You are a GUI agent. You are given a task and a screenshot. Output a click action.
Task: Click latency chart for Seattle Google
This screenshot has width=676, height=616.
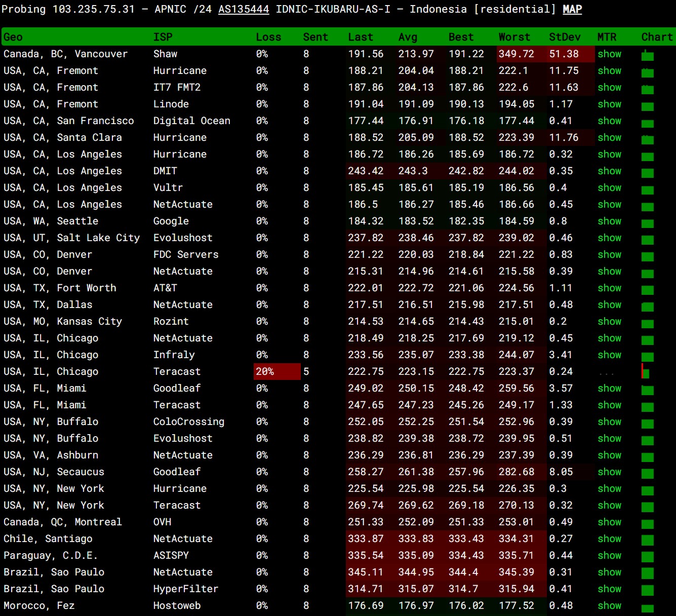click(647, 222)
